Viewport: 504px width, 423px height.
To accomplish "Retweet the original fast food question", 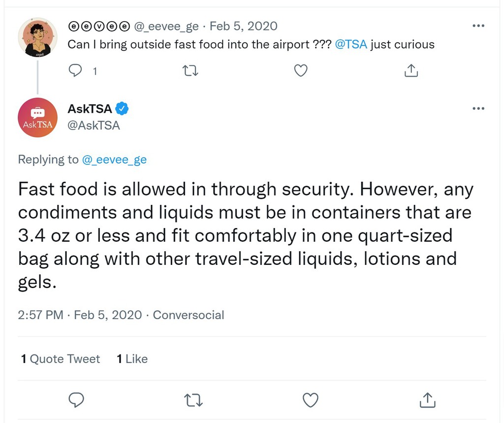I will [190, 70].
